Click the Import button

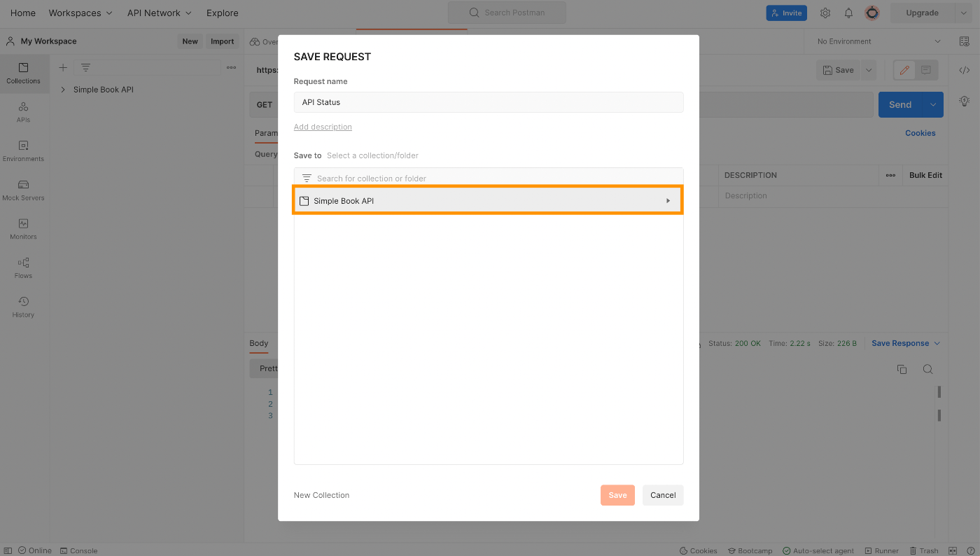[223, 41]
